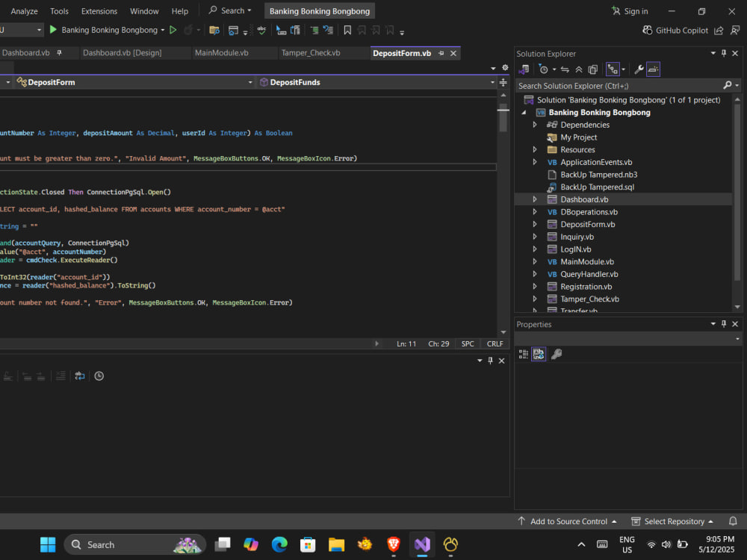Open the startup project dropdown arrow
The image size is (747, 560).
click(163, 30)
